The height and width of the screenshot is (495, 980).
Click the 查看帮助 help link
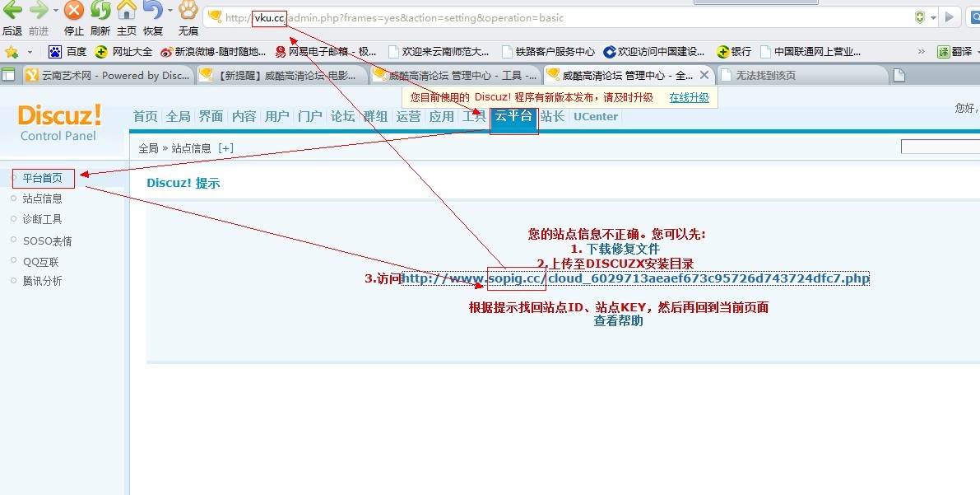(618, 321)
